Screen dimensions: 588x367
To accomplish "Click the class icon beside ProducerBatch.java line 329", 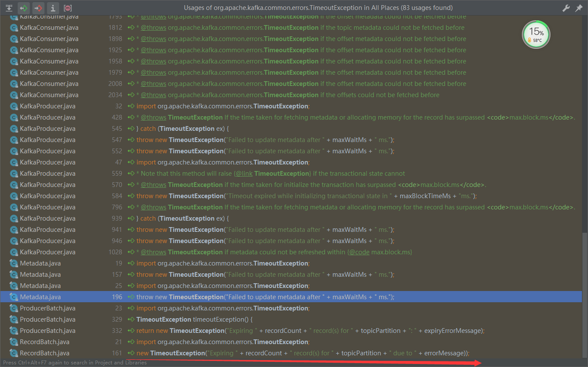I will click(13, 320).
